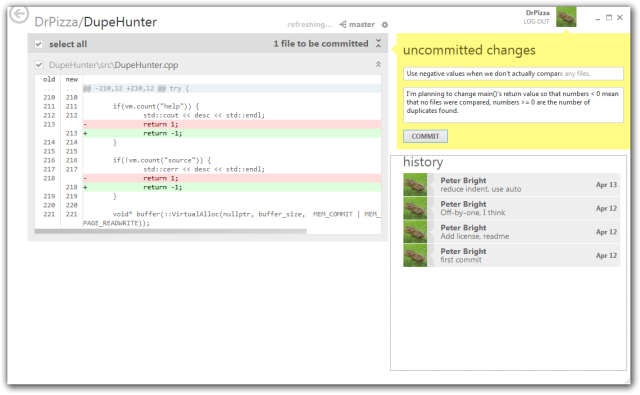The image size is (640, 395).
Task: Click the added 'return -1;' line 218
Action: (x=232, y=187)
